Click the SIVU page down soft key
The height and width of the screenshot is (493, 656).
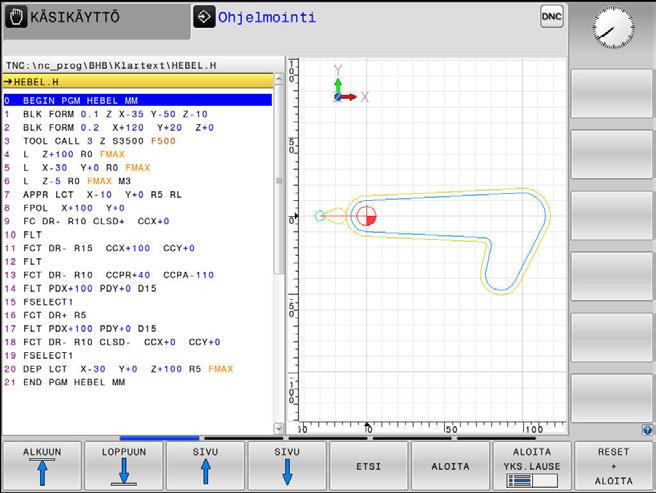click(x=287, y=466)
